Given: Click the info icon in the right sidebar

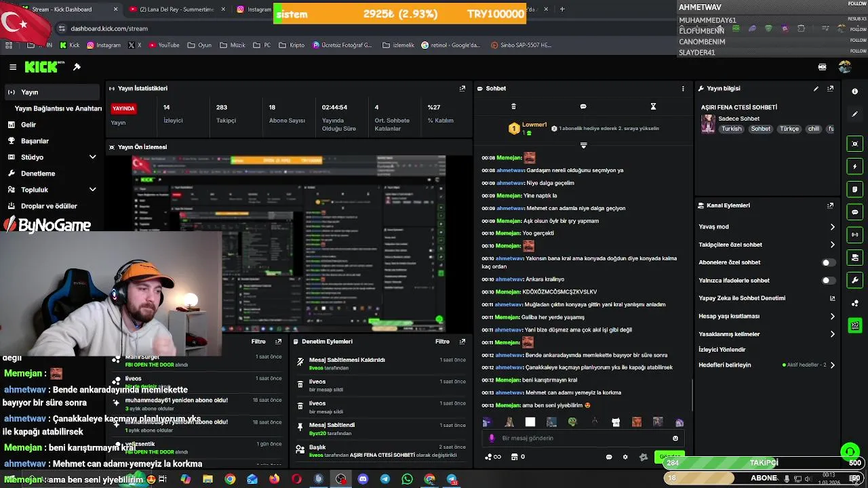Looking at the screenshot, I should pyautogui.click(x=854, y=91).
